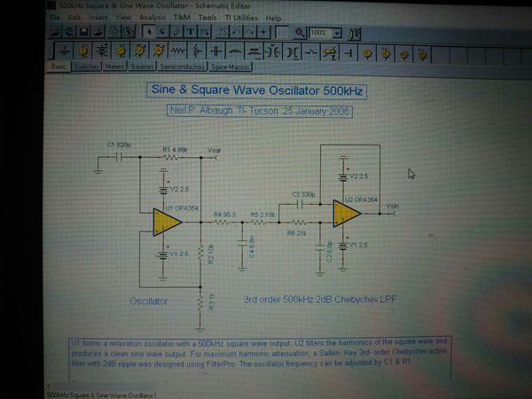Click the Paste icon in toolbar

point(129,32)
